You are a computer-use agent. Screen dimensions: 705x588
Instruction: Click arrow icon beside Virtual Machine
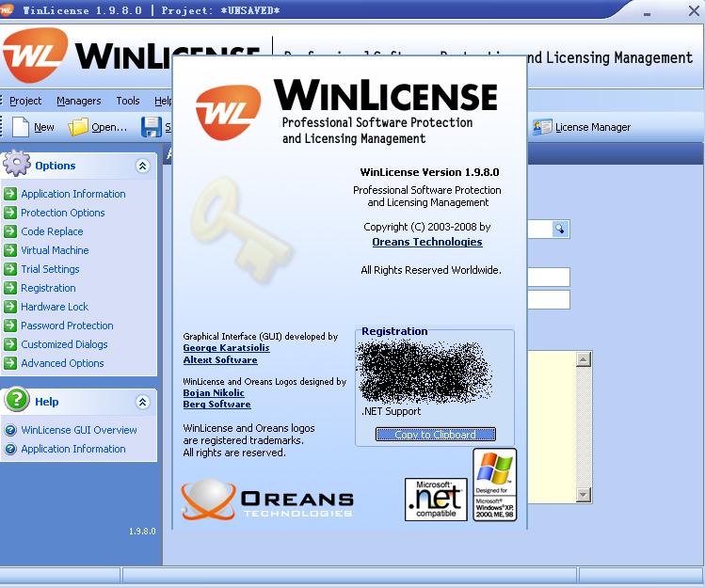click(10, 250)
